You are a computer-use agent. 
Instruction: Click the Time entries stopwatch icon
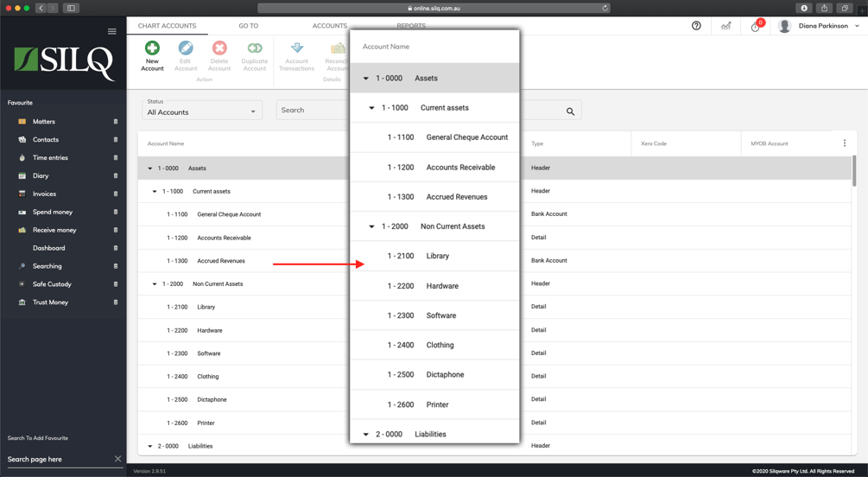[x=22, y=158]
